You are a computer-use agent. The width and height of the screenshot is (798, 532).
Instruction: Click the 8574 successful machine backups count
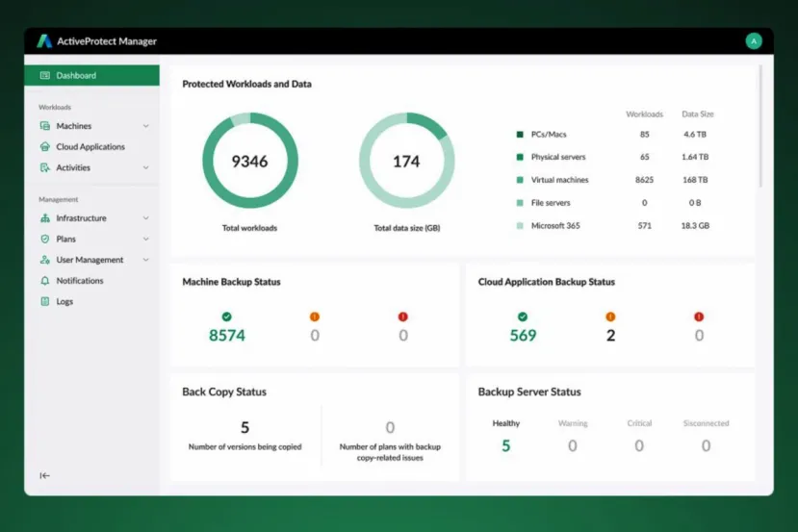pos(227,335)
